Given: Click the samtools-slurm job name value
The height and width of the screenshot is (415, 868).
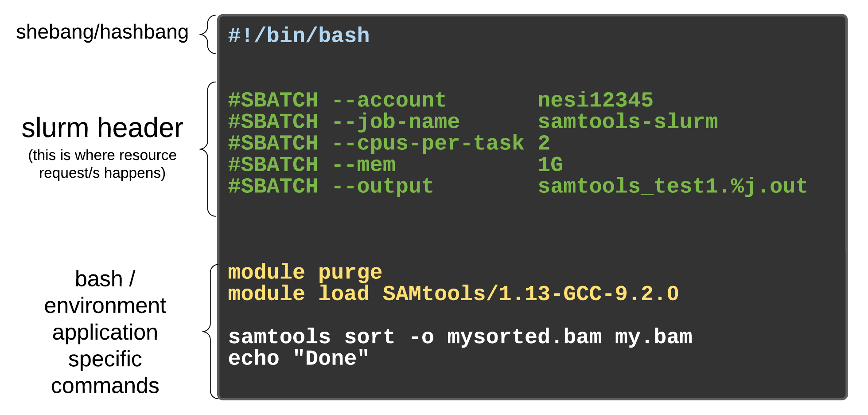Looking at the screenshot, I should [x=628, y=121].
